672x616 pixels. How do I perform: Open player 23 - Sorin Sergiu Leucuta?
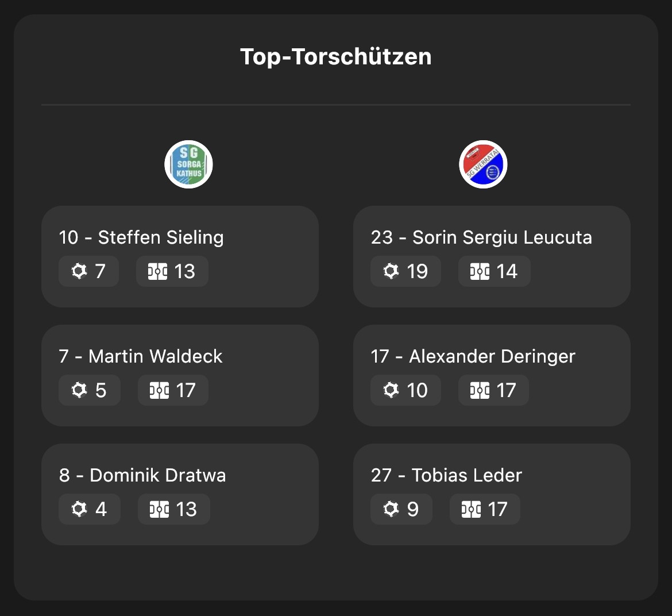481,237
